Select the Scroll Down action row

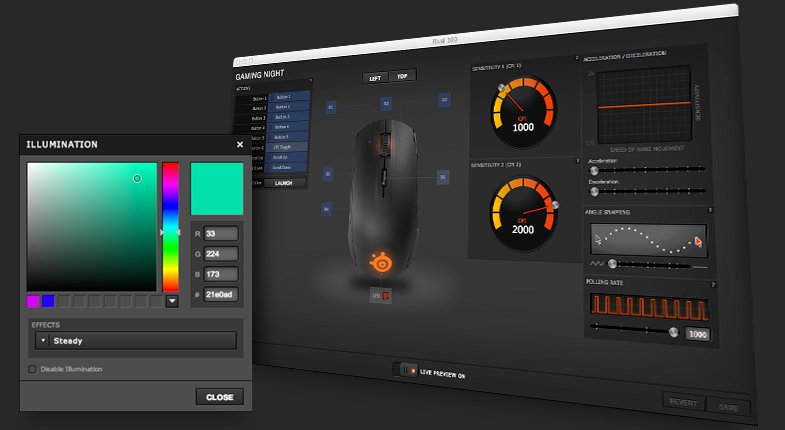click(x=286, y=167)
